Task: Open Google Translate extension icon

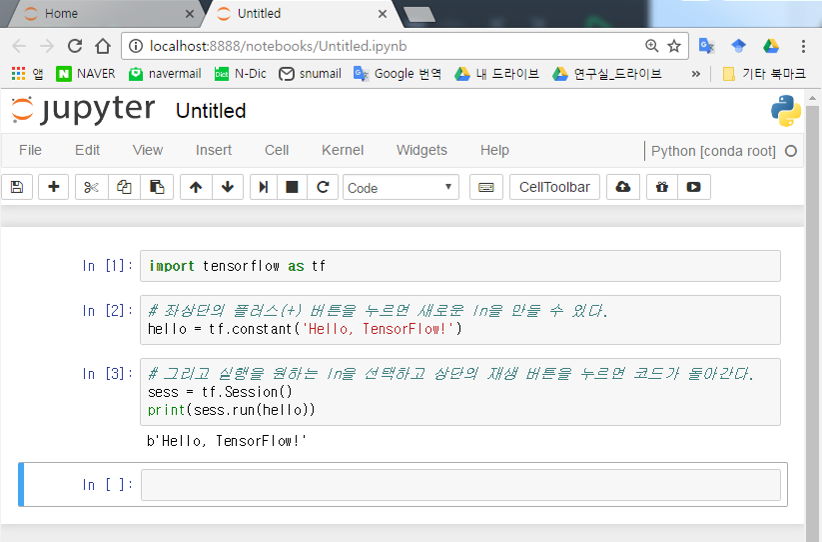Action: (x=706, y=46)
